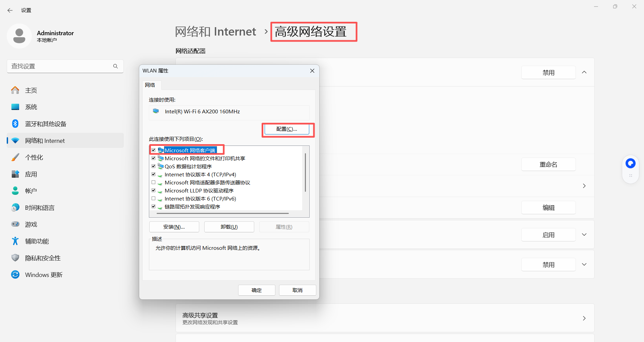Click the Bluetooth icon in sidebar
This screenshot has width=644, height=342.
click(x=15, y=124)
